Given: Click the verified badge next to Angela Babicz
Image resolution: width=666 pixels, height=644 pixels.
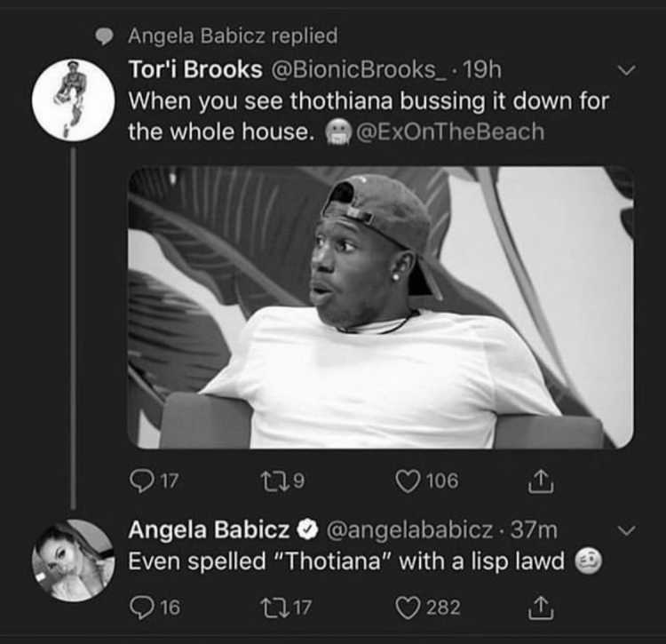Looking at the screenshot, I should click(x=307, y=530).
